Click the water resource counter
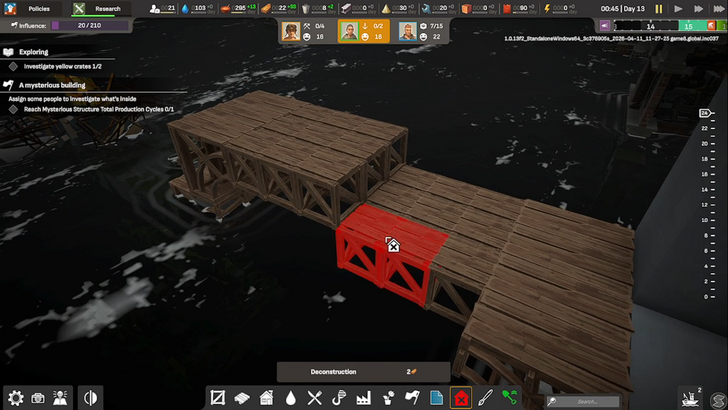 (x=197, y=8)
